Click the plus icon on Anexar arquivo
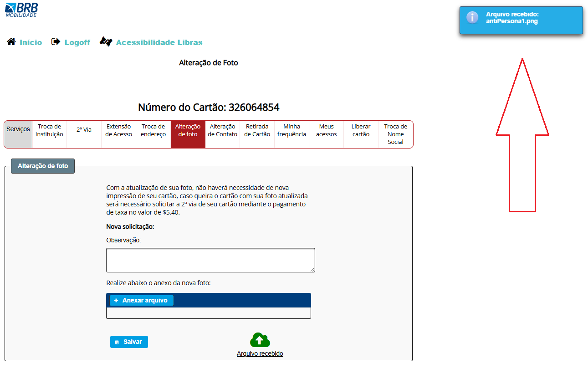Viewport: 588px width, 374px height. [116, 301]
